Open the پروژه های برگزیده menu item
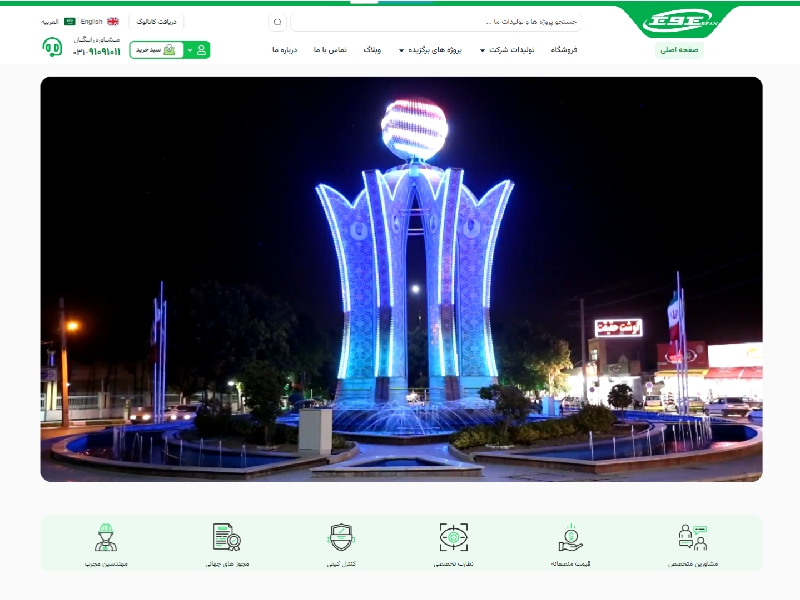Screen dimensions: 800x600 [x=435, y=50]
